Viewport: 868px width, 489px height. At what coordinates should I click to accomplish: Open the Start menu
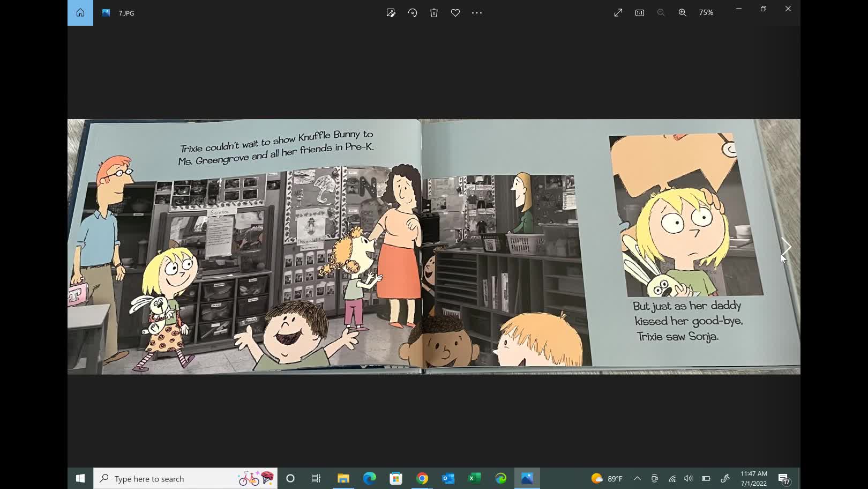click(x=81, y=478)
